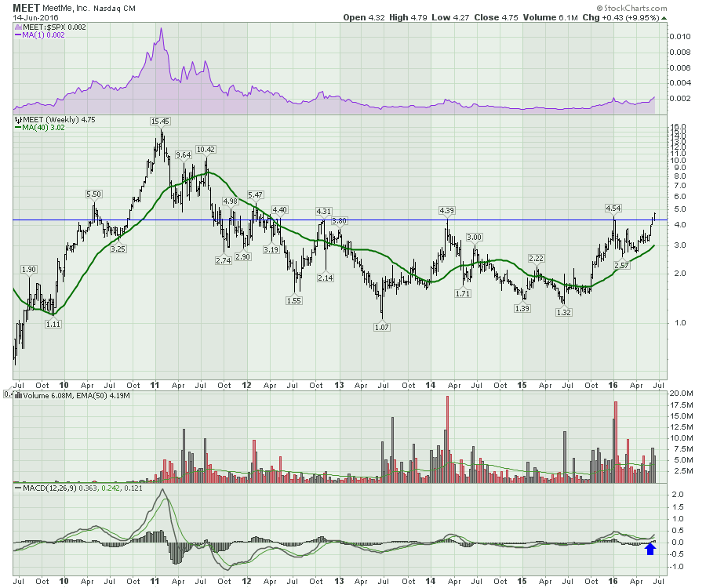
Task: Select the MA(1) 0.002 legend label
Action: click(43, 34)
